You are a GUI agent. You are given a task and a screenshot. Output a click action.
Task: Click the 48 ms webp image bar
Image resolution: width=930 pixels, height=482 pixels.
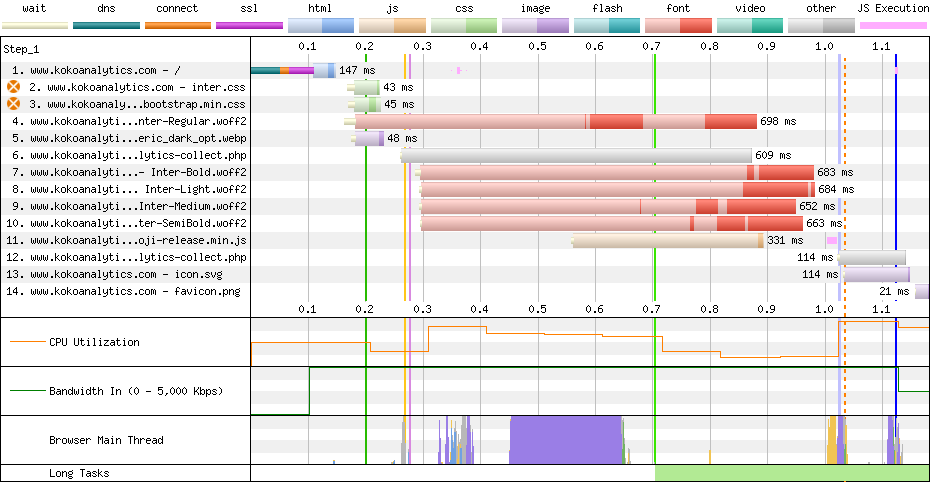coord(368,138)
